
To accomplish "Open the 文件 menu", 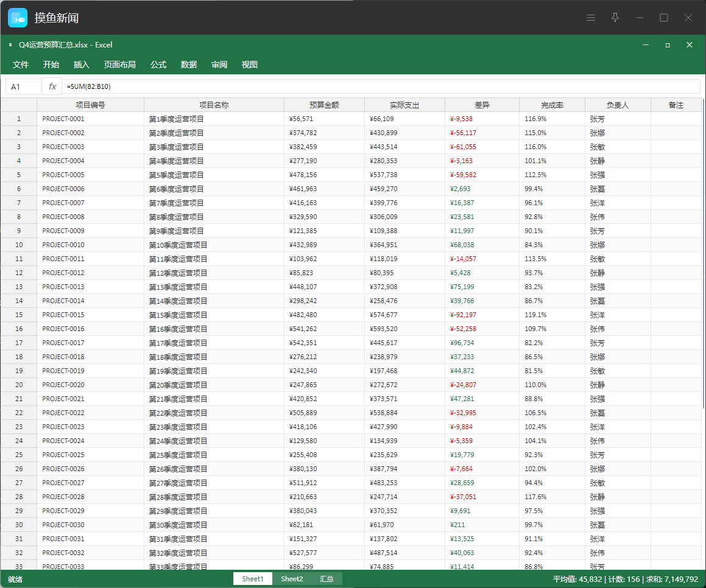I will (x=21, y=65).
